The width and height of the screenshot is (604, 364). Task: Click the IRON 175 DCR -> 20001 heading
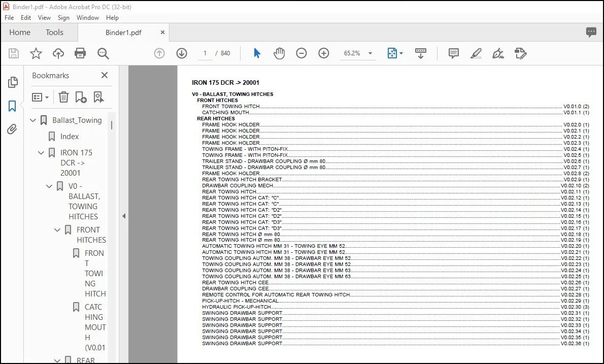pyautogui.click(x=225, y=83)
